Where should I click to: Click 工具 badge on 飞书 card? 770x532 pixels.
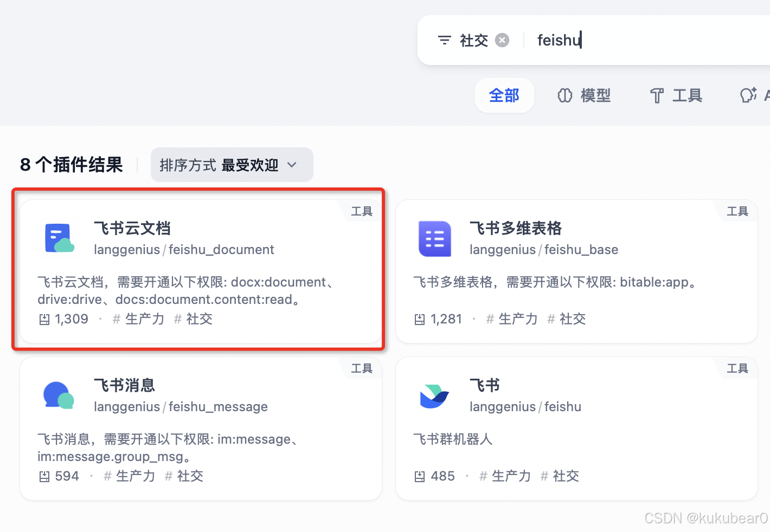click(x=737, y=368)
